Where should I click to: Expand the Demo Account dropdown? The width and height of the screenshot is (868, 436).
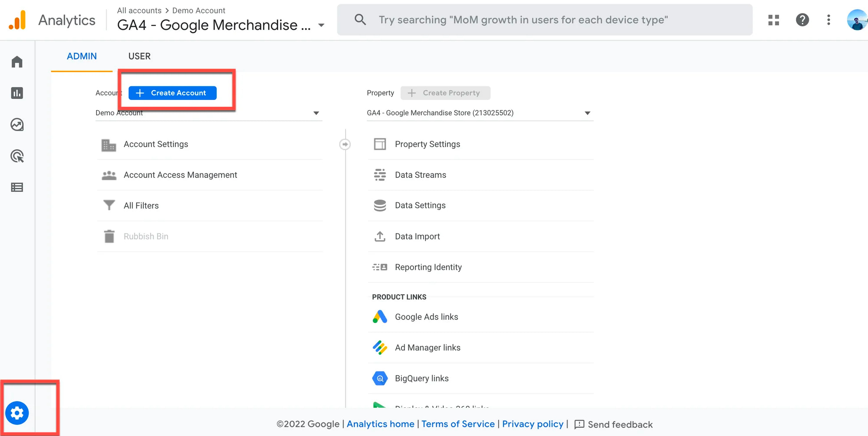coord(316,113)
